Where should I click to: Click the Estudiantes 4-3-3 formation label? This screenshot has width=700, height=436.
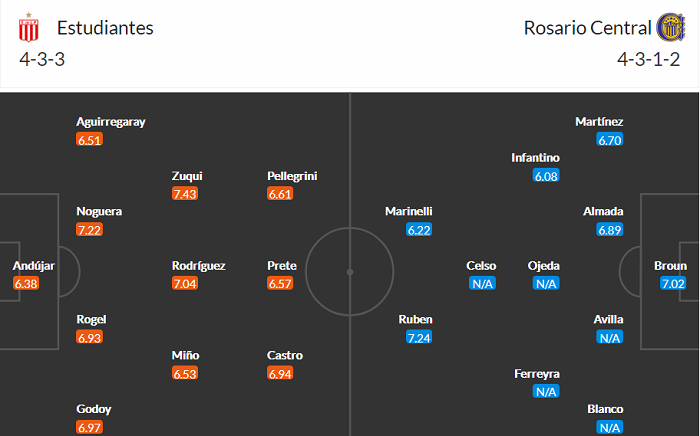tap(42, 58)
